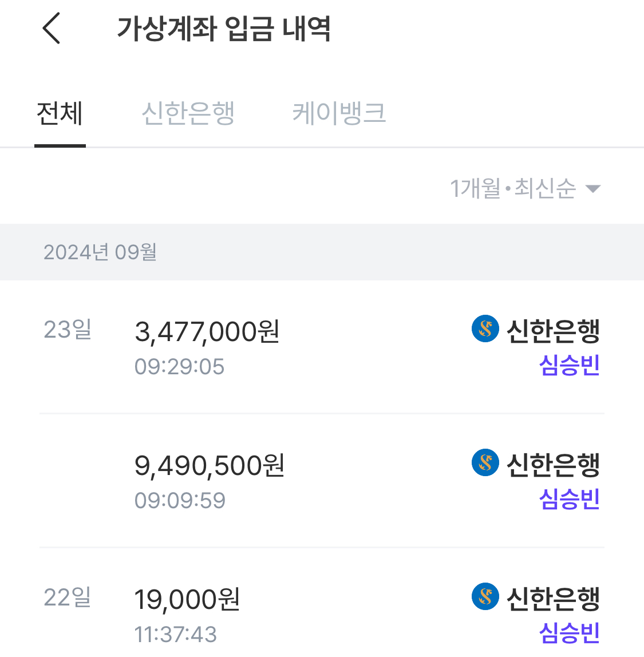
Task: Select the 전체 tab
Action: tap(60, 113)
